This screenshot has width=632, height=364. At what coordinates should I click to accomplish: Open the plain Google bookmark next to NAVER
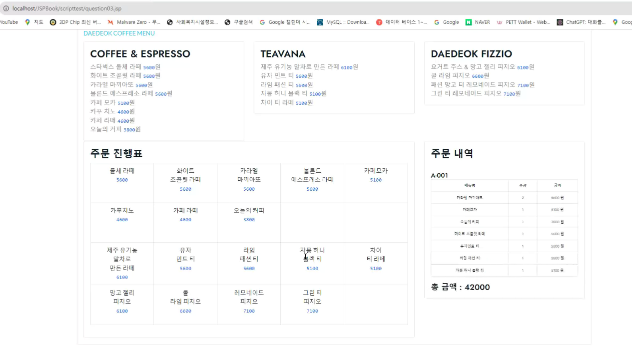(x=446, y=22)
